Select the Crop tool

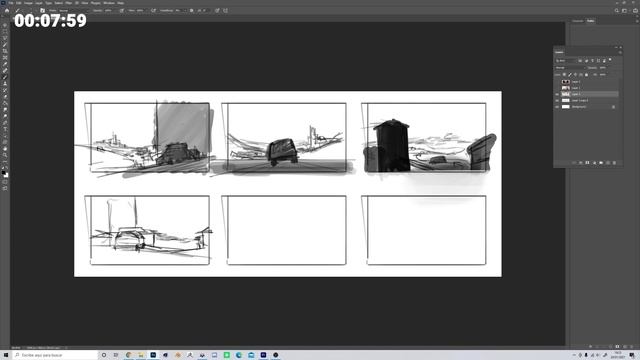5,51
